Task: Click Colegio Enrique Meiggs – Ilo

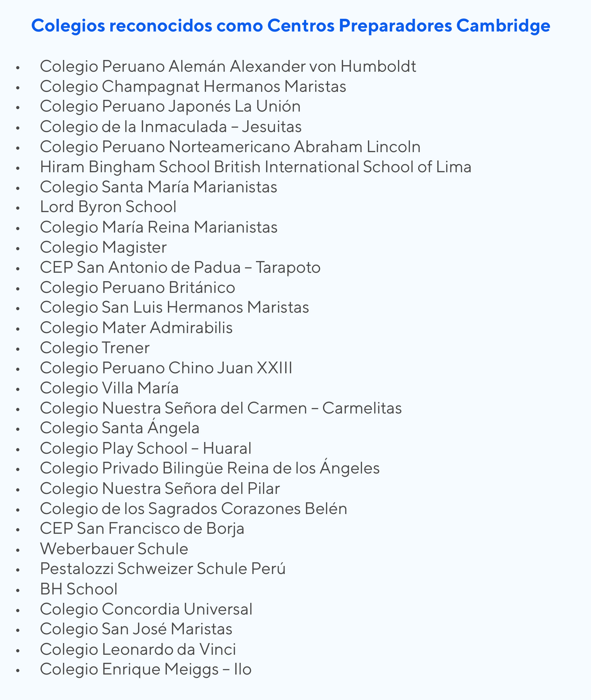Action: [x=146, y=669]
